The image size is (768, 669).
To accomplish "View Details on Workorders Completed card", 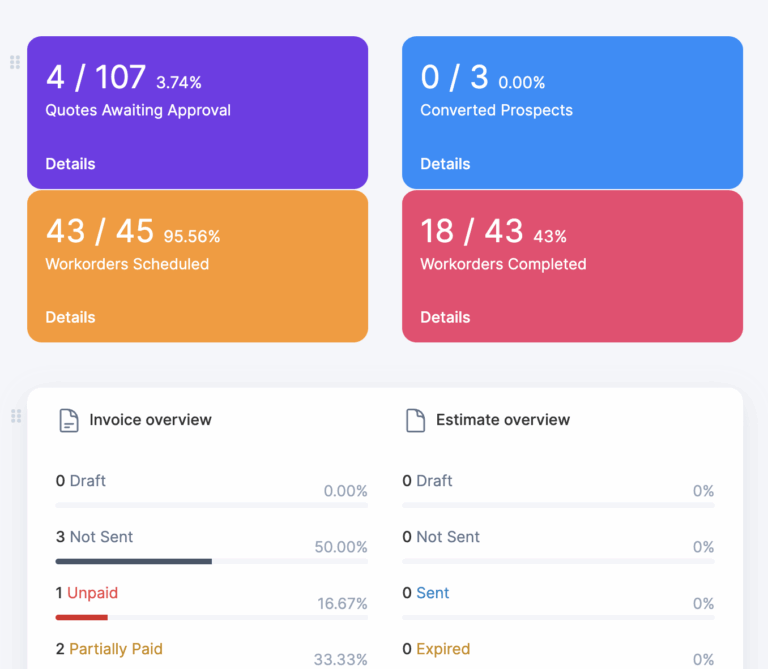I will pyautogui.click(x=445, y=317).
